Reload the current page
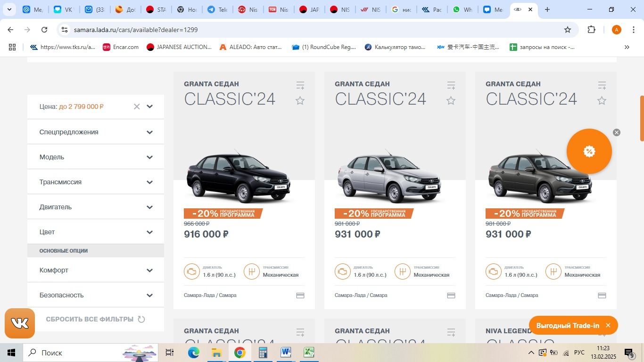The height and width of the screenshot is (362, 644). tap(44, 30)
